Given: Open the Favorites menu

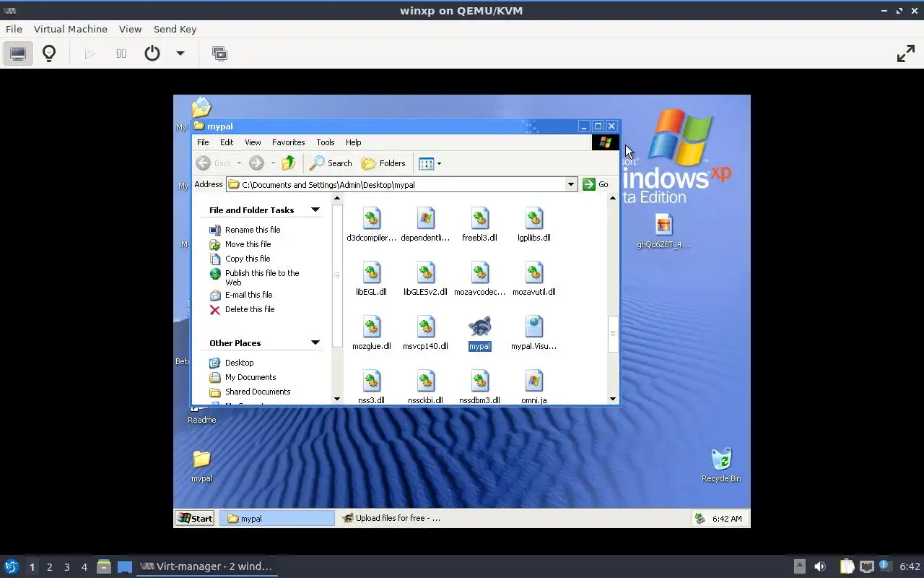Looking at the screenshot, I should tap(288, 142).
